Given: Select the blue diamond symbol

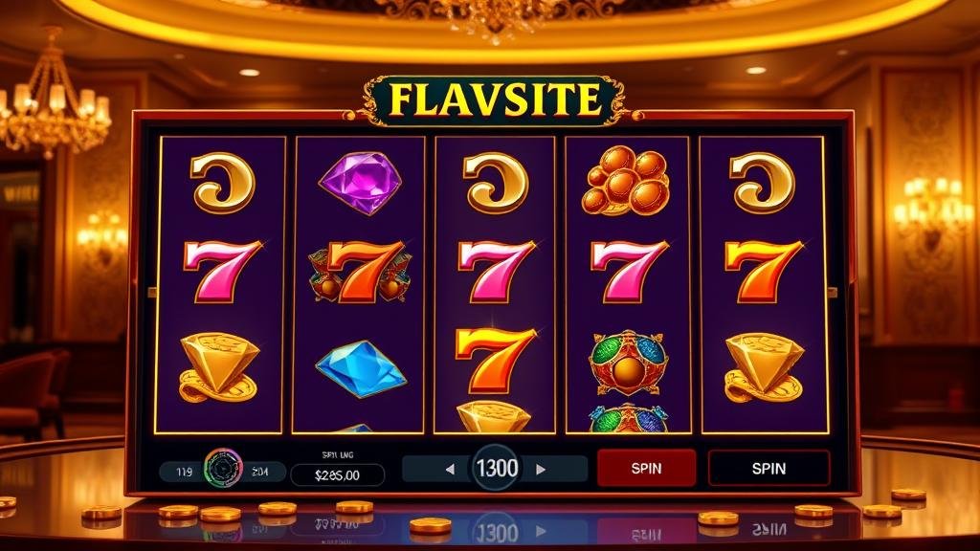Looking at the screenshot, I should 361,367.
